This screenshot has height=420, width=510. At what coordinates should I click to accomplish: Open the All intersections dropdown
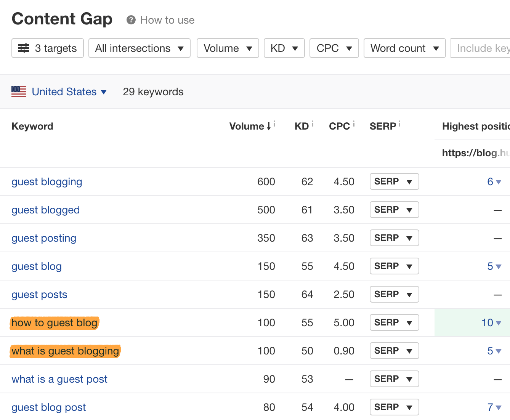tap(139, 48)
